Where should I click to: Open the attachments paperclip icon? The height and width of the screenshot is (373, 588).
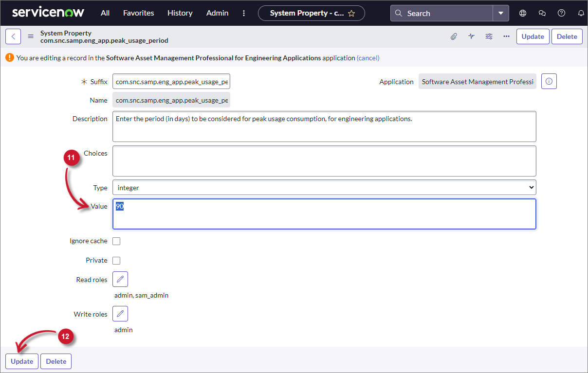tap(454, 36)
